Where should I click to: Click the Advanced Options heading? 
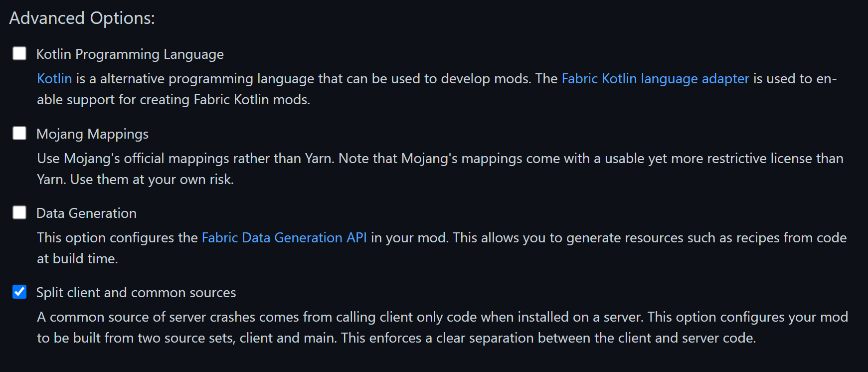[82, 18]
